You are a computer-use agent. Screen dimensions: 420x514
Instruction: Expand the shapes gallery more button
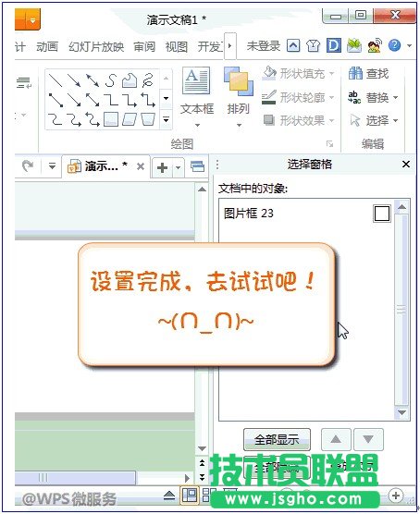tap(166, 119)
